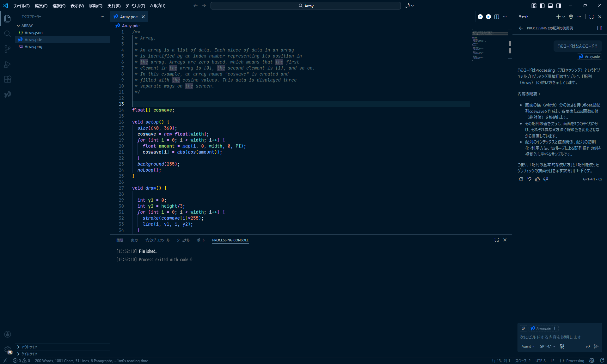
Task: Toggle the primary sidebar layout button
Action: pos(542,6)
